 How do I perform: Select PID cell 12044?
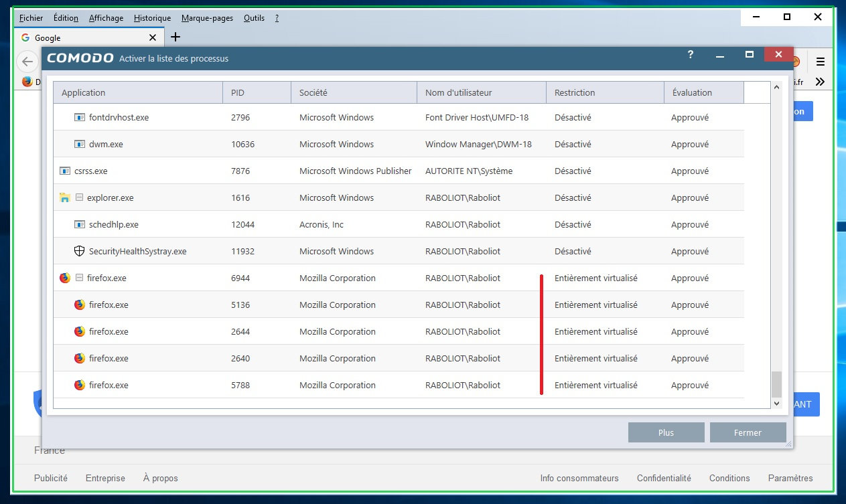pyautogui.click(x=242, y=224)
